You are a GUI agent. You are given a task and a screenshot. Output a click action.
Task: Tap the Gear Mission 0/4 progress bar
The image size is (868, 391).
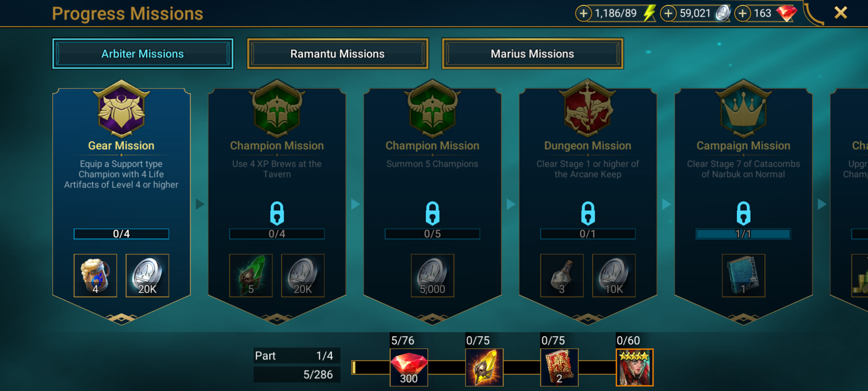pyautogui.click(x=122, y=234)
